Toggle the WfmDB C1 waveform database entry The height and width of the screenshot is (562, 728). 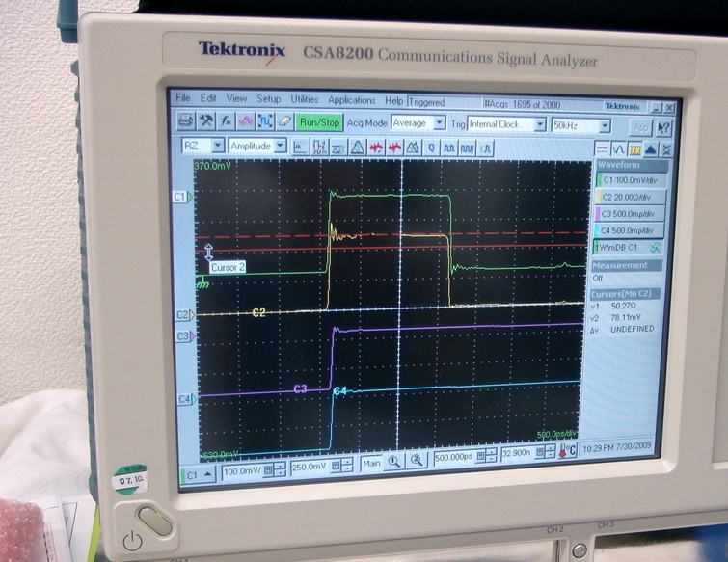click(628, 247)
